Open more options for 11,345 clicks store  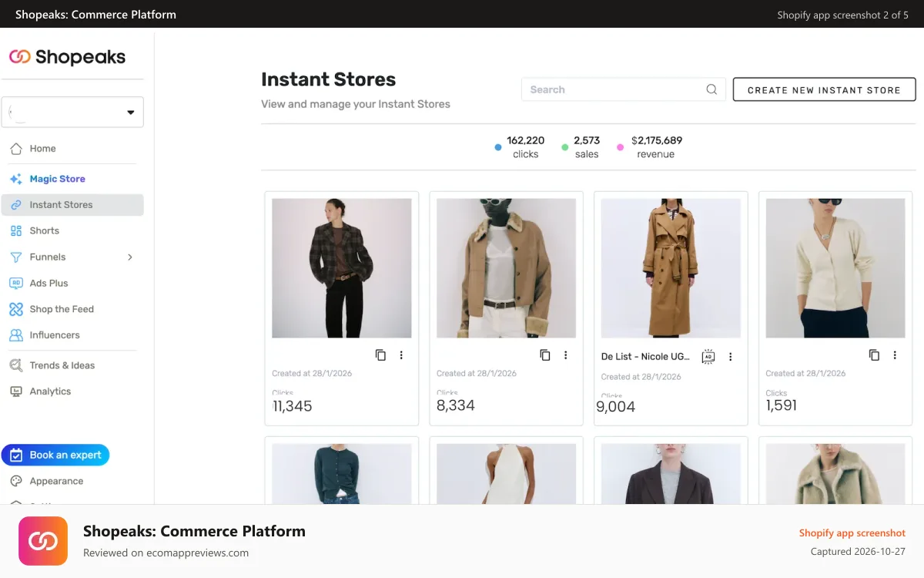[401, 355]
